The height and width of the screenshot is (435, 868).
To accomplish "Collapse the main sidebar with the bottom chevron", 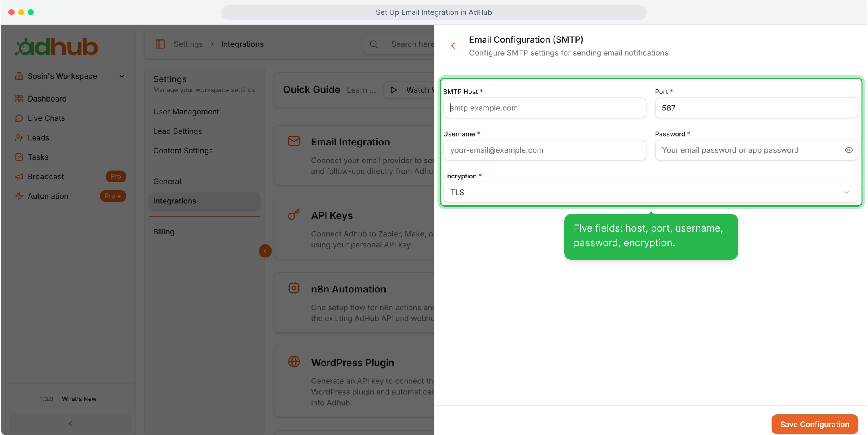I will 71,424.
